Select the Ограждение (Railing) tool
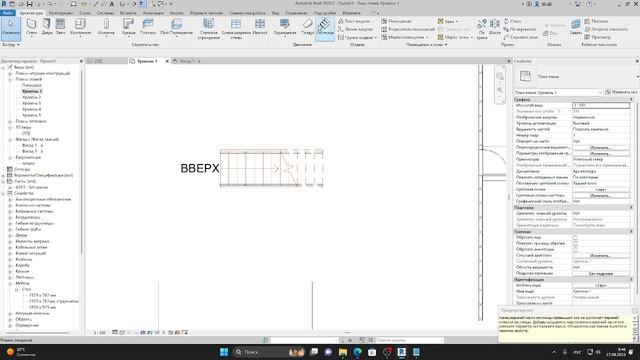 click(x=284, y=27)
